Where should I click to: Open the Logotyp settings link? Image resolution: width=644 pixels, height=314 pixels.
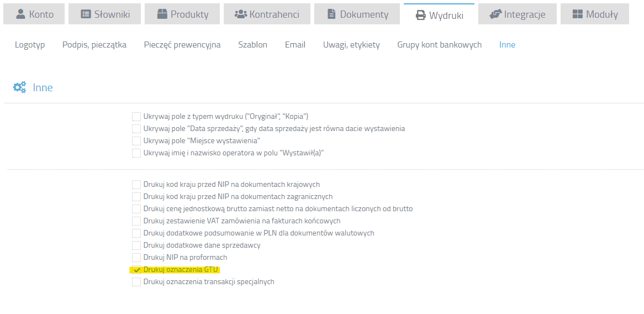[30, 45]
